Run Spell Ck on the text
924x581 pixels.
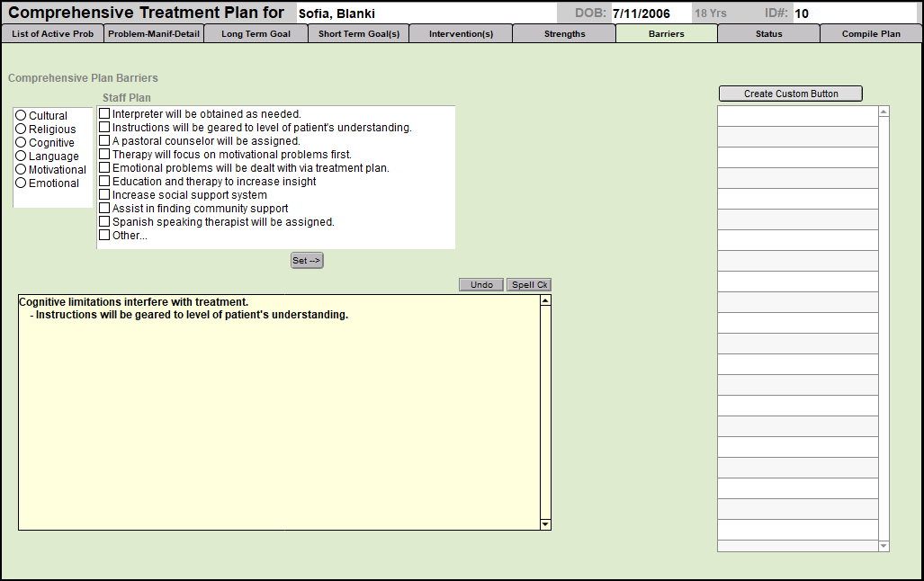529,285
